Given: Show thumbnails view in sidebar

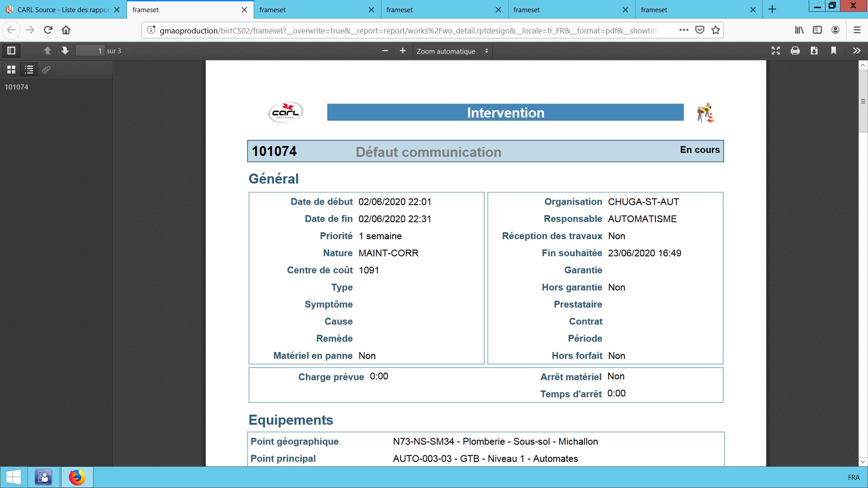Looking at the screenshot, I should click(11, 70).
